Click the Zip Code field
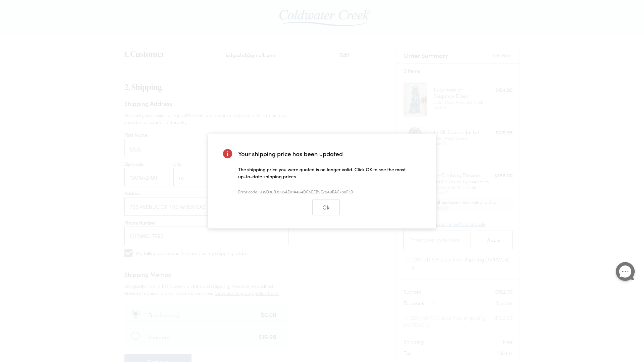 pyautogui.click(x=147, y=177)
